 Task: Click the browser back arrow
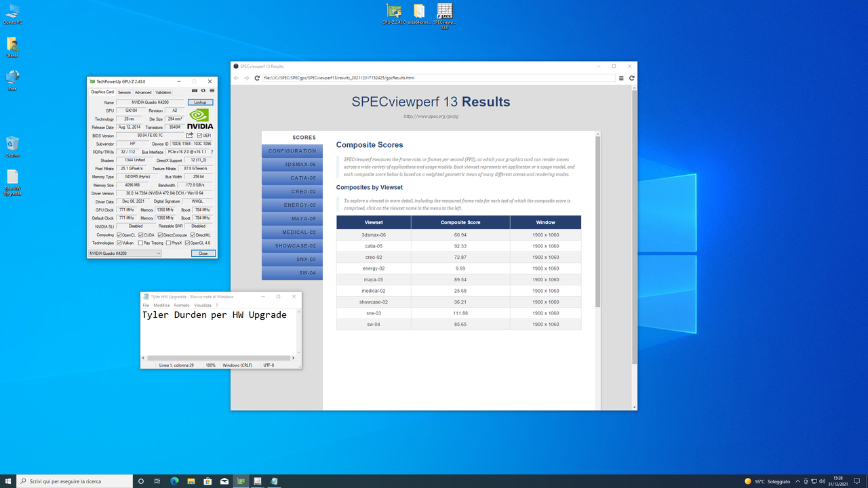236,78
